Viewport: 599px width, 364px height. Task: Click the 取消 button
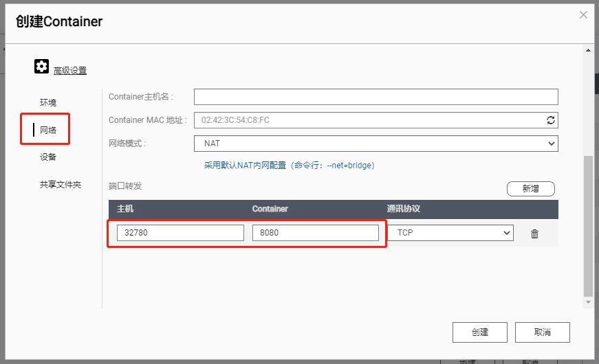click(x=543, y=332)
